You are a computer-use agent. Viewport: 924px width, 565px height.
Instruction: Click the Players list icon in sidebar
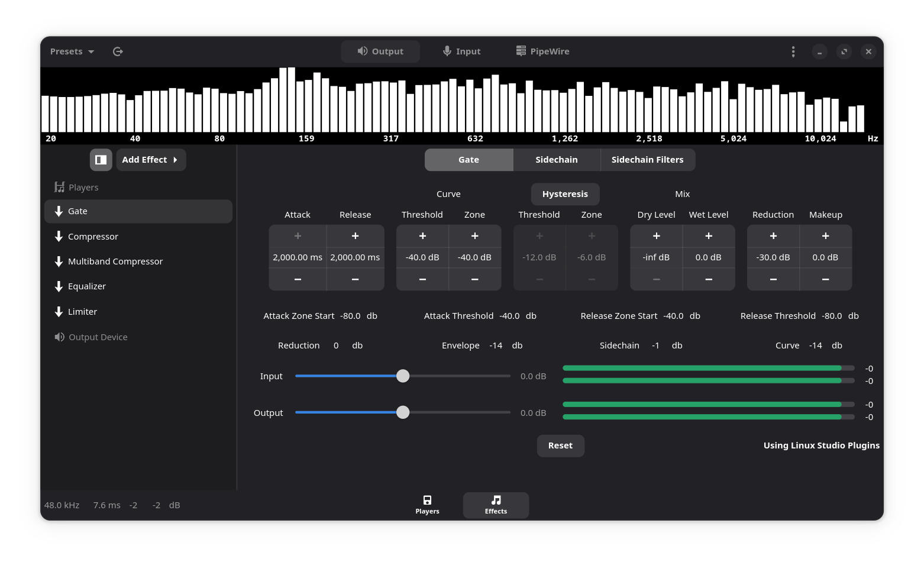[x=59, y=188]
